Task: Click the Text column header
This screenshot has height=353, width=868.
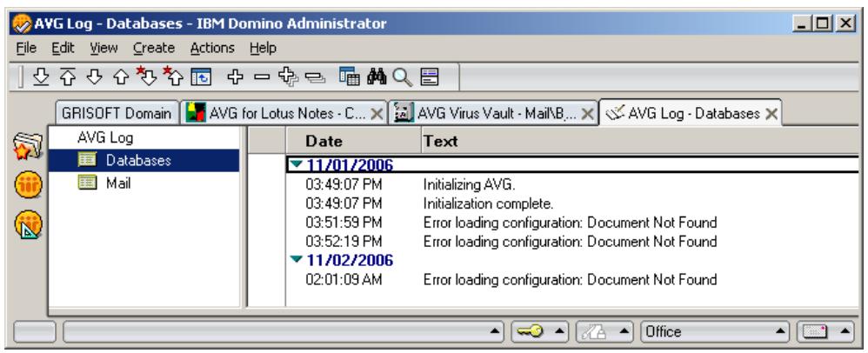Action: click(640, 141)
